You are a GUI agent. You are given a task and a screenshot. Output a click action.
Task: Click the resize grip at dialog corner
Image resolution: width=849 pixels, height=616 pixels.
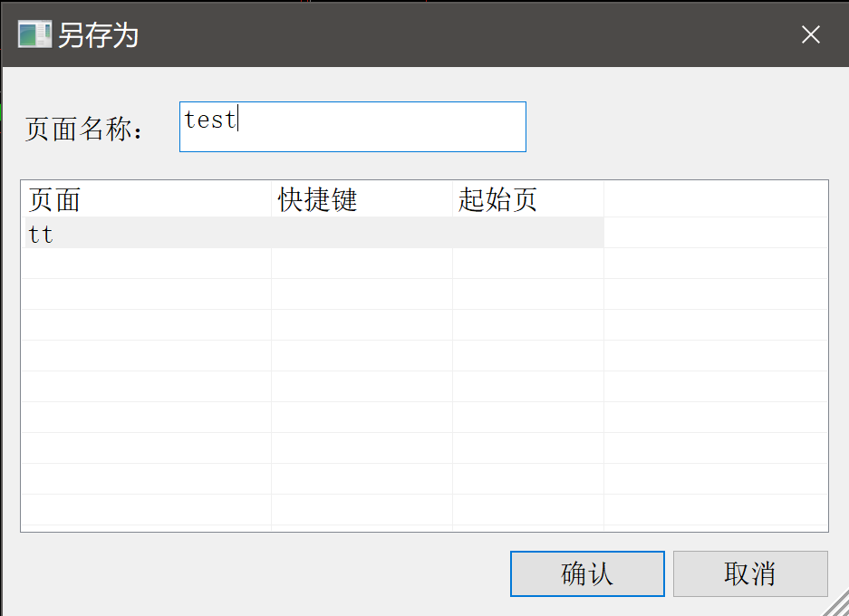coord(838,605)
